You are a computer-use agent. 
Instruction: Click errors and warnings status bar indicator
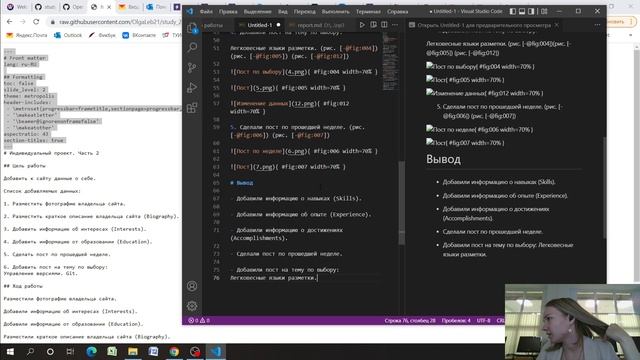pos(199,320)
